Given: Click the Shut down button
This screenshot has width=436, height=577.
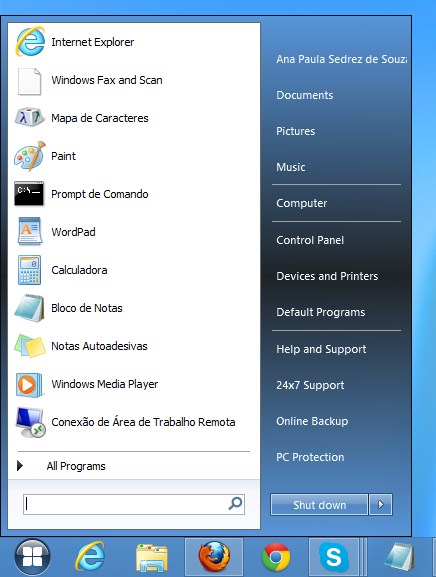Looking at the screenshot, I should pyautogui.click(x=319, y=504).
